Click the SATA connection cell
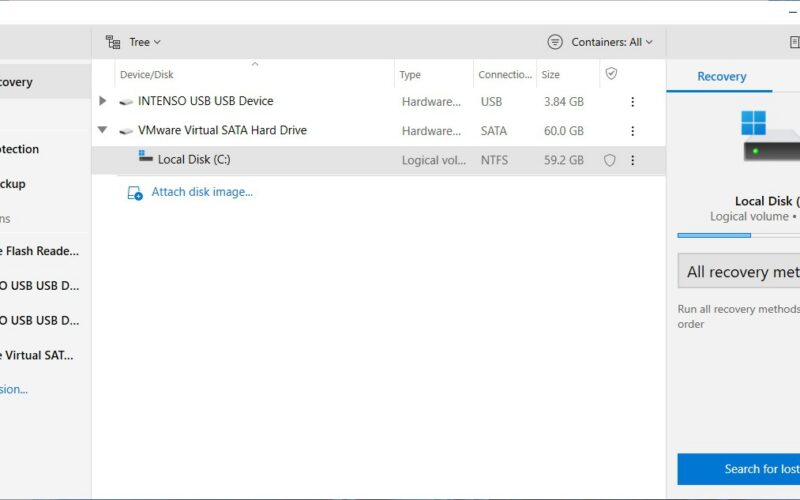This screenshot has height=500, width=800. coord(493,131)
